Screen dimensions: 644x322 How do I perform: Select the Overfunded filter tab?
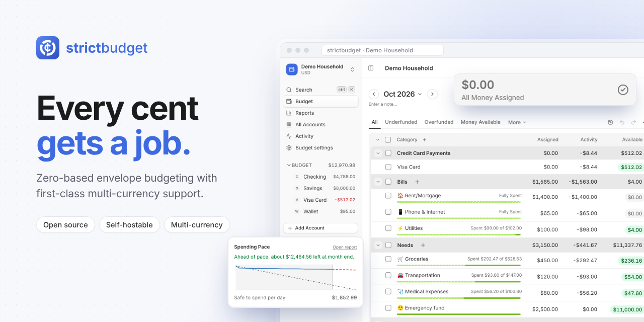pyautogui.click(x=439, y=122)
